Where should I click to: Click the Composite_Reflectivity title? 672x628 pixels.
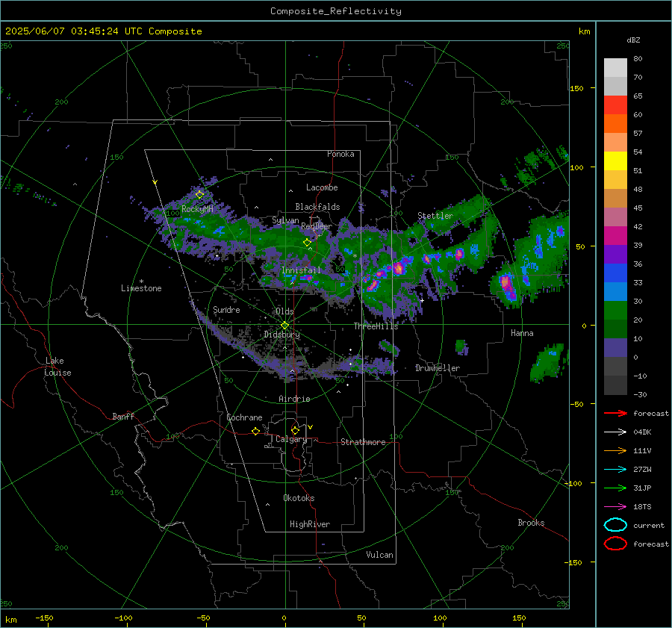336,11
